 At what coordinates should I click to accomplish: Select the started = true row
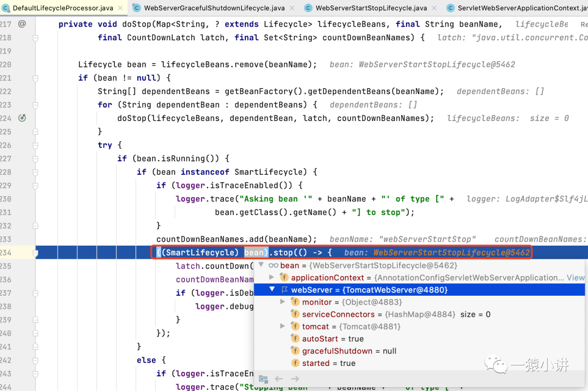point(419,363)
